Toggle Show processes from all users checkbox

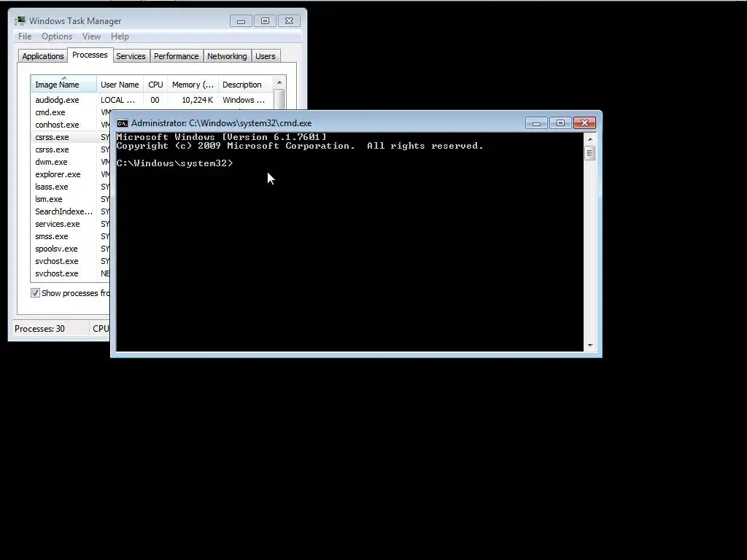click(35, 293)
